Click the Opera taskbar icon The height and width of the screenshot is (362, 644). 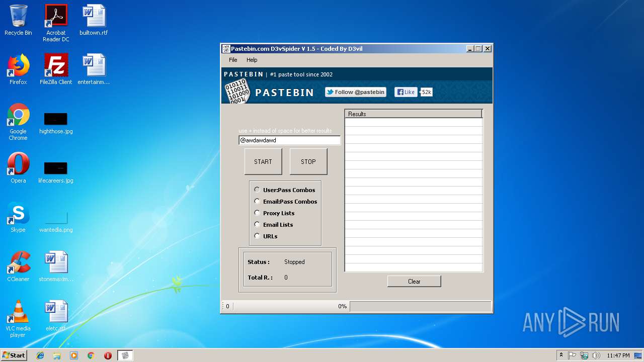click(108, 355)
